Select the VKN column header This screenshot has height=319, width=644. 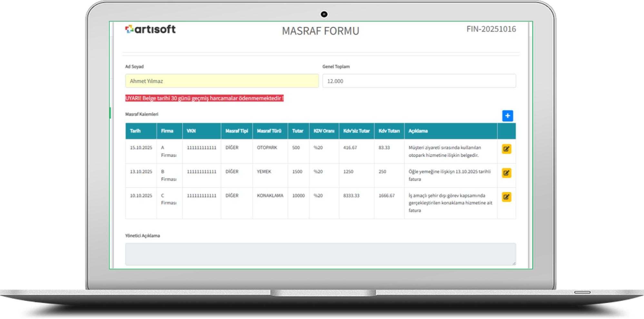pyautogui.click(x=191, y=131)
